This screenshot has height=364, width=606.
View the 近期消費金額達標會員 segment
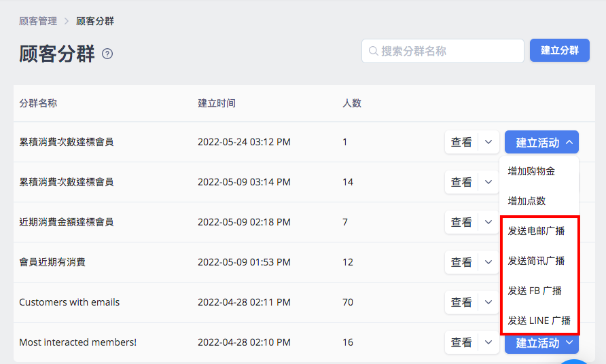click(461, 222)
